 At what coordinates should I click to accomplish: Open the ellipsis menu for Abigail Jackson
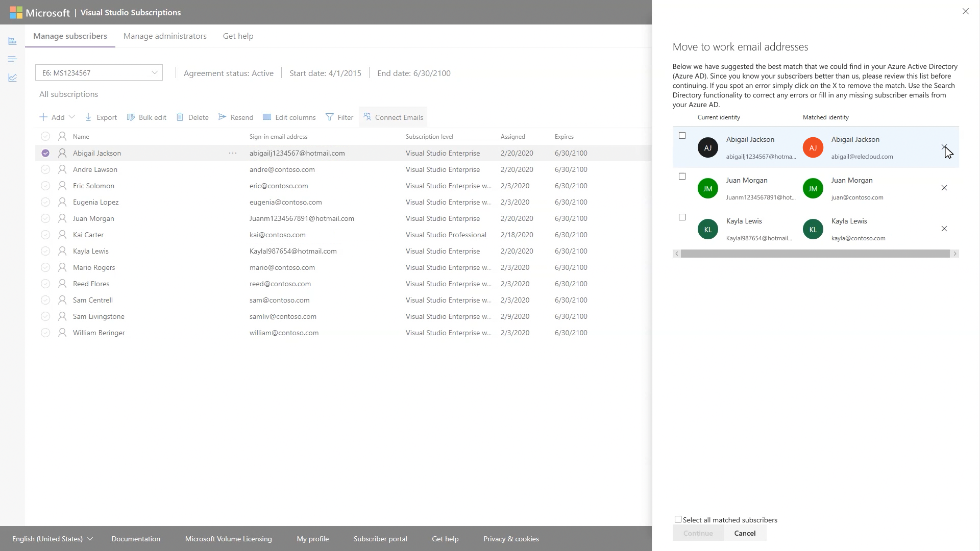click(233, 153)
